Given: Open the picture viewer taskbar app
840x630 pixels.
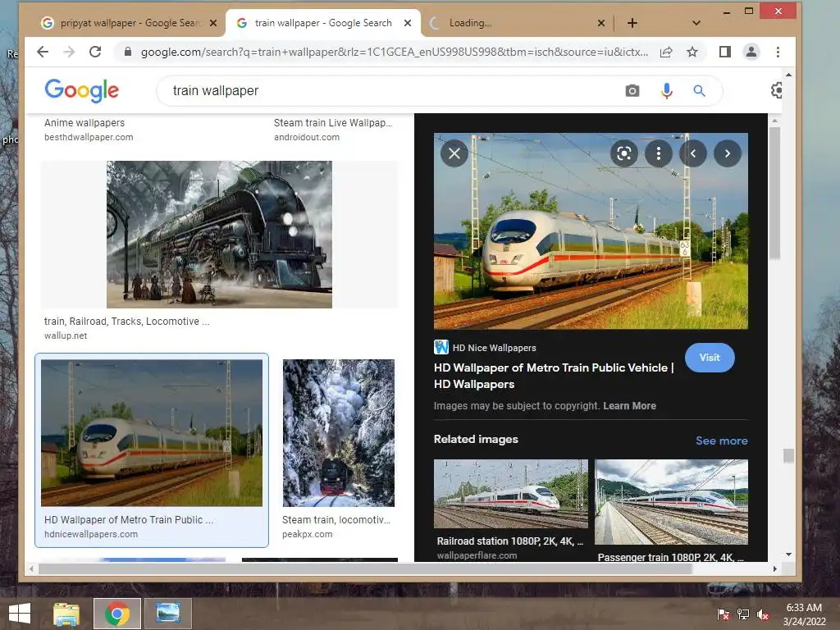Looking at the screenshot, I should (x=167, y=614).
